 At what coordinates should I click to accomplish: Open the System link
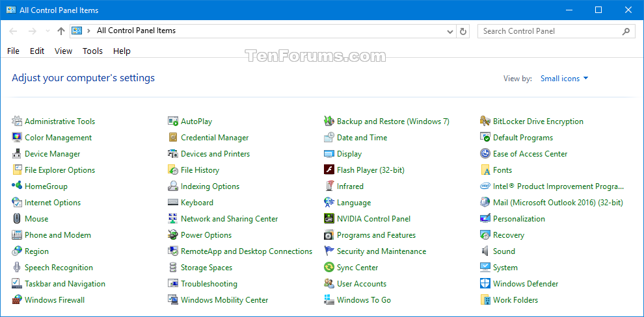pos(505,268)
